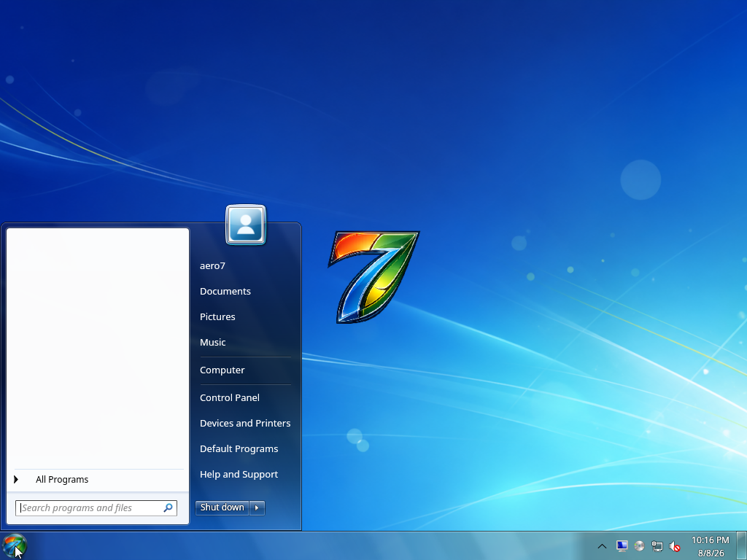Click the Show desktop strip beside the clock
Viewport: 747px width, 560px height.
pos(742,545)
